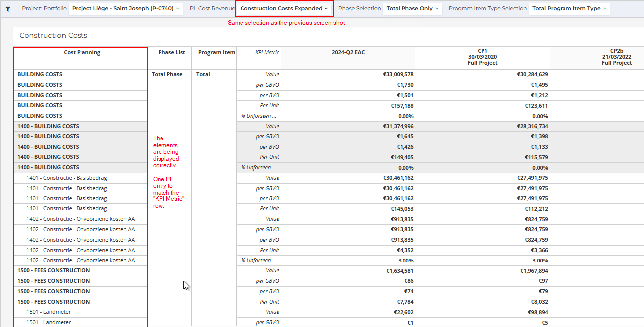644x327 pixels.
Task: Select the KPI Metric column header
Action: (267, 53)
